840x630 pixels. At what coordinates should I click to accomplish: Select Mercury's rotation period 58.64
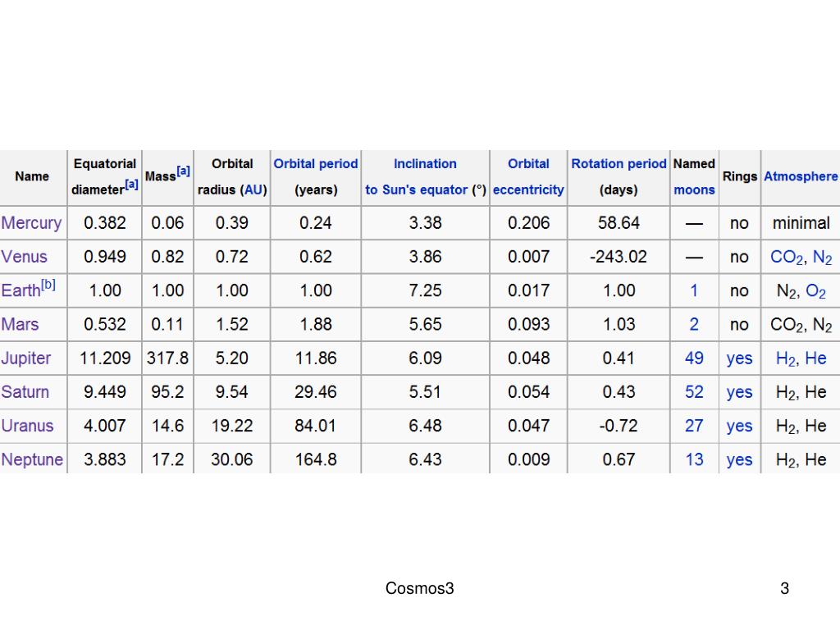pyautogui.click(x=619, y=223)
